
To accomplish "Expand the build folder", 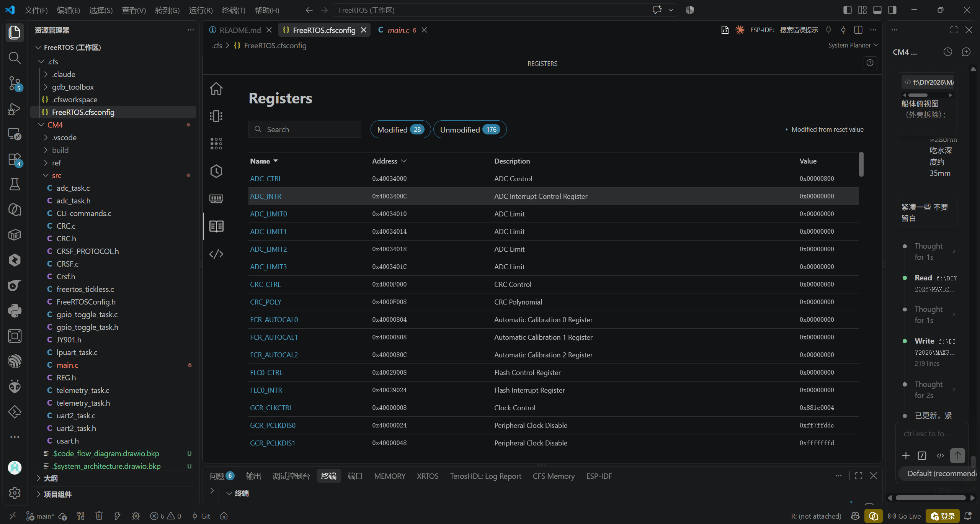I will (x=46, y=150).
